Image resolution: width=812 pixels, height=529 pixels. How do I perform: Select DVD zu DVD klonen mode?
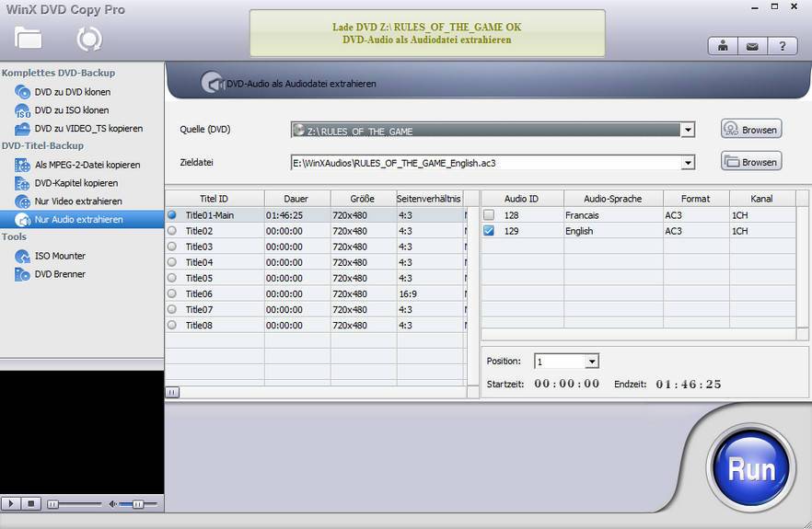73,92
